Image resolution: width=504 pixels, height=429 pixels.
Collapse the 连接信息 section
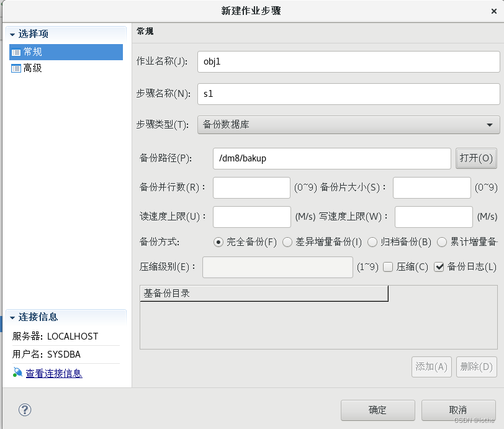(12, 318)
